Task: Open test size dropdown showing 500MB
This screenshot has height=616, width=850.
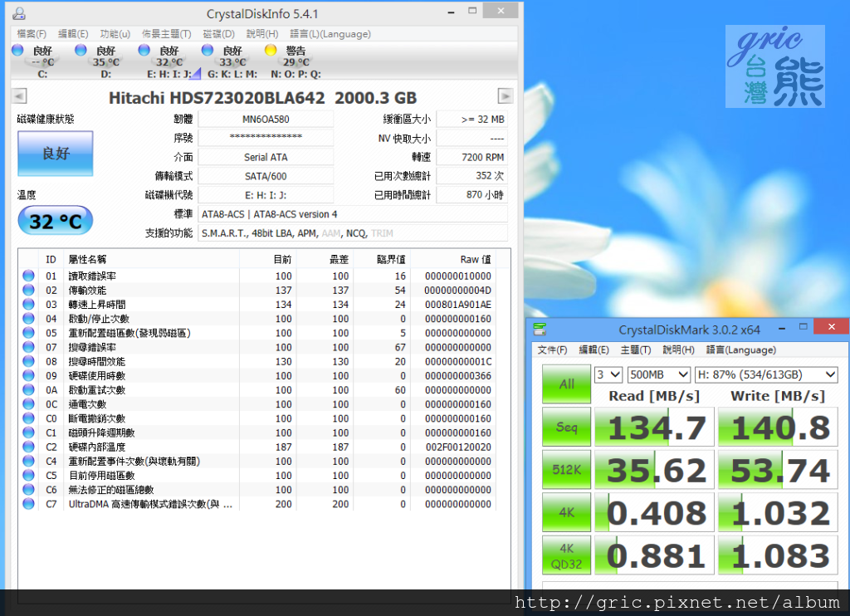Action: 658,374
